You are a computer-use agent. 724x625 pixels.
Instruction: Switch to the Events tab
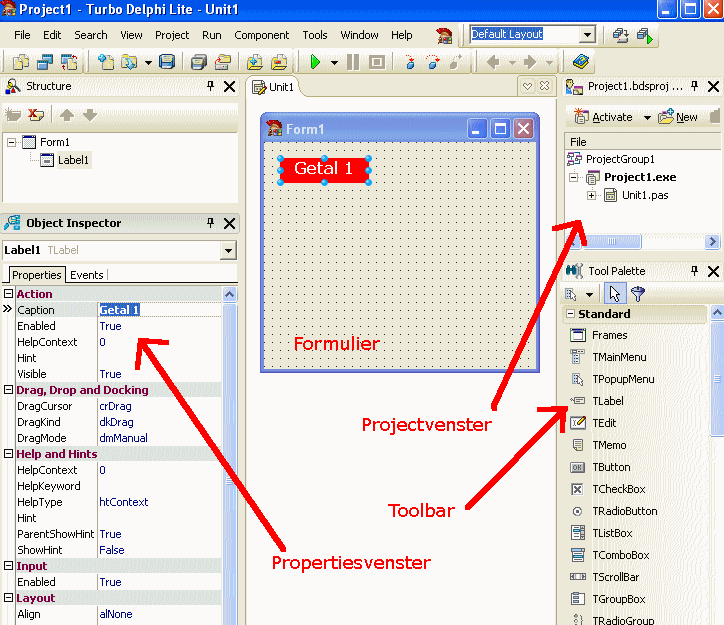pos(86,275)
